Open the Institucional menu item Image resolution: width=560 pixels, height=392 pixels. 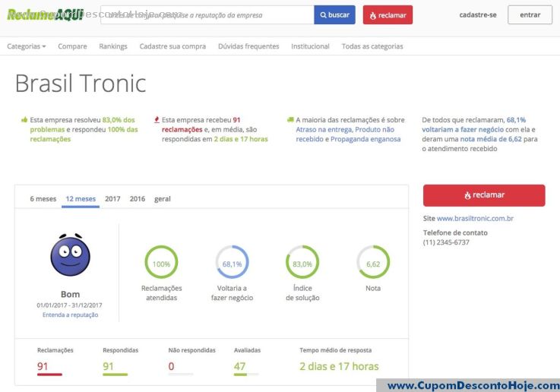click(310, 46)
